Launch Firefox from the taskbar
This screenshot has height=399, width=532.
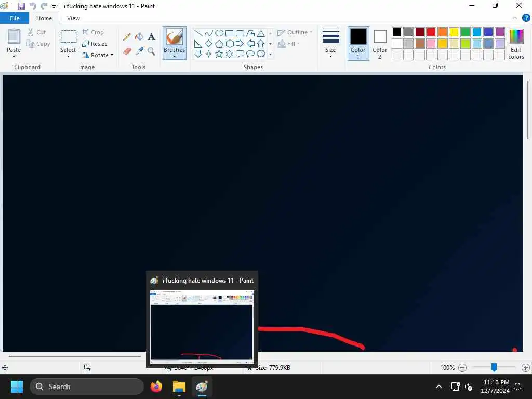tap(156, 387)
